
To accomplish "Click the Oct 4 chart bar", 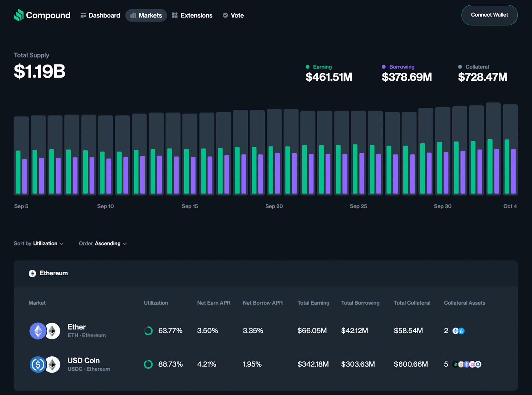I will click(510, 149).
